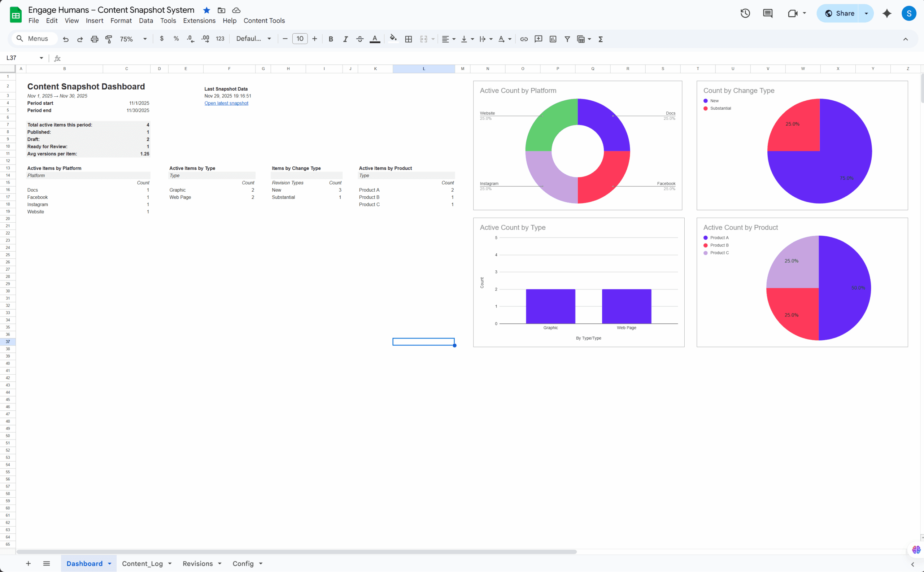
Task: Click the create a filter icon
Action: click(x=567, y=39)
